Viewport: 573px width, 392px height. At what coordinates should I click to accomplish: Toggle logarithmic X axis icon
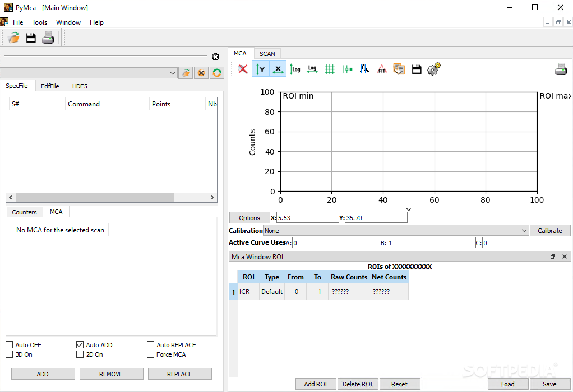[312, 69]
